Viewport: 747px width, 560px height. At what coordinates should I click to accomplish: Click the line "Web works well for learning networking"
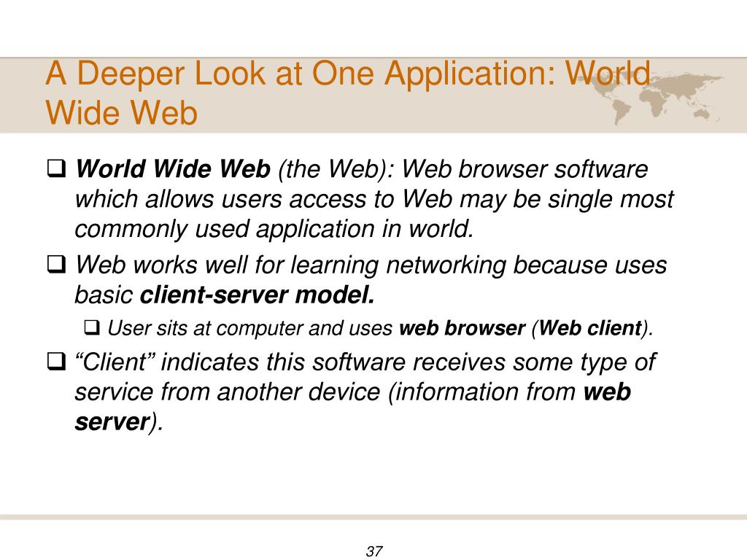[x=371, y=265]
